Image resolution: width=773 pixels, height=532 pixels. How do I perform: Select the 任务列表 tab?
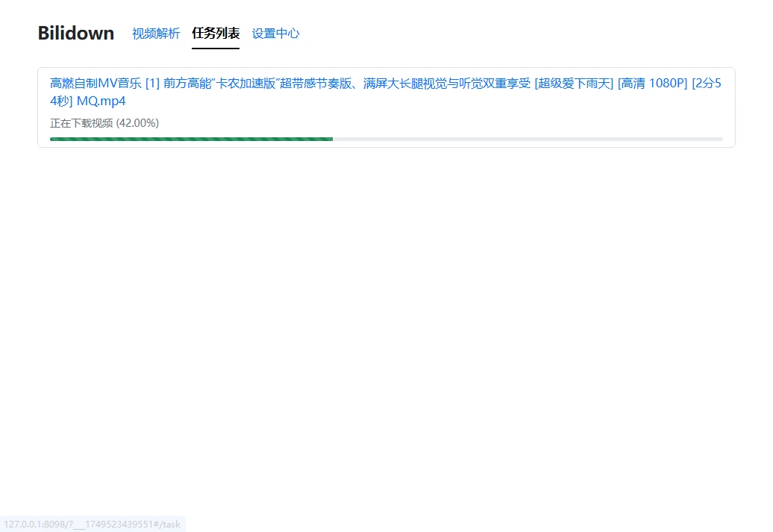pos(216,34)
